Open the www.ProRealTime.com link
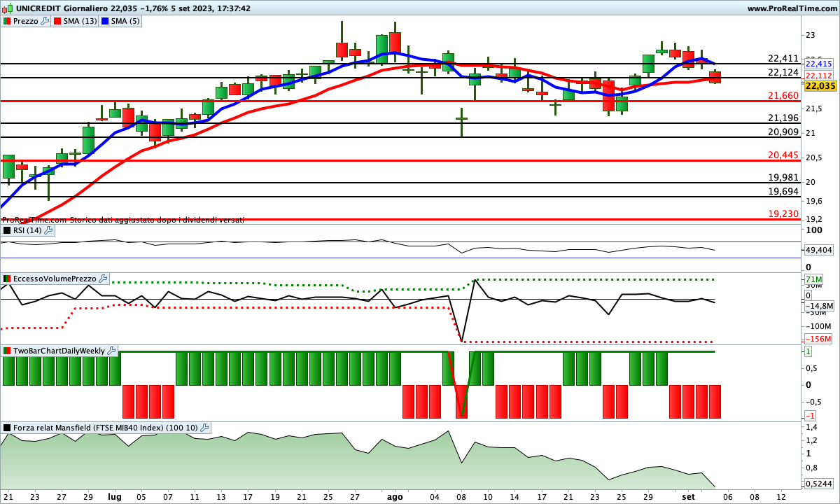This screenshot has height=504, width=840. pyautogui.click(x=792, y=8)
